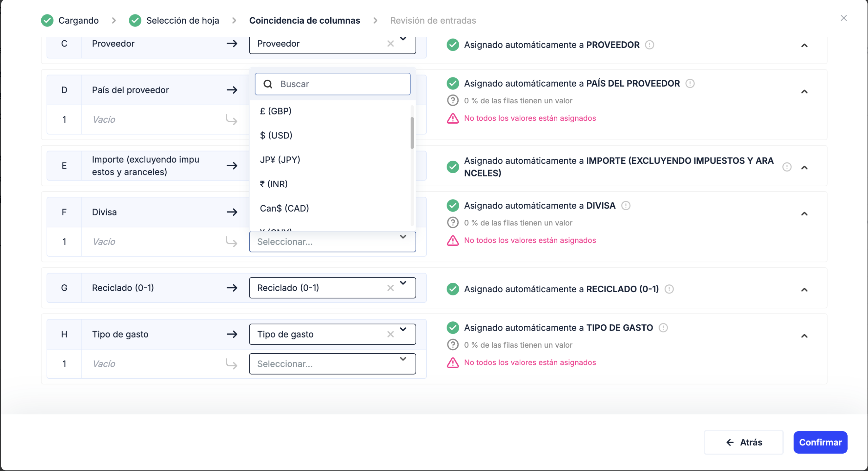
Task: Go to the Selección de hoja step
Action: point(182,20)
